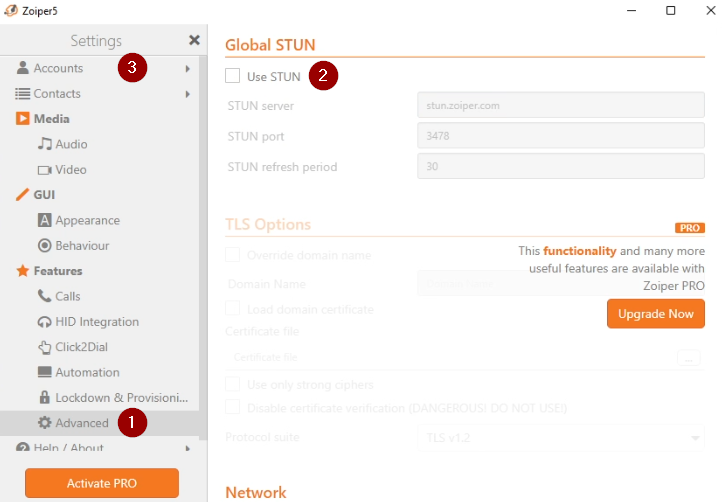Click the Features section heading
Image resolution: width=722 pixels, height=502 pixels.
58,271
